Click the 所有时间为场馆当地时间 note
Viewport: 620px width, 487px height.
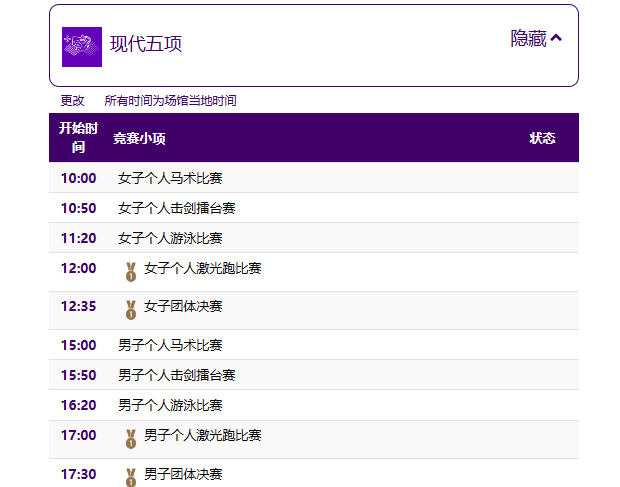(x=170, y=101)
